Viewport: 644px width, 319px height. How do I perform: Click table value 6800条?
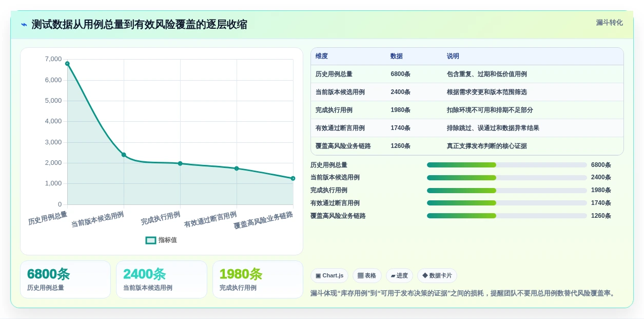point(400,74)
